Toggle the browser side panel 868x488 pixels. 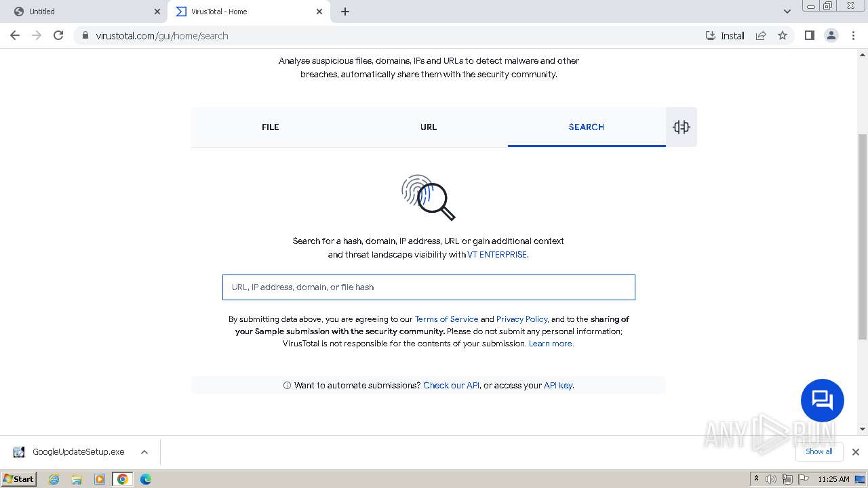point(809,35)
